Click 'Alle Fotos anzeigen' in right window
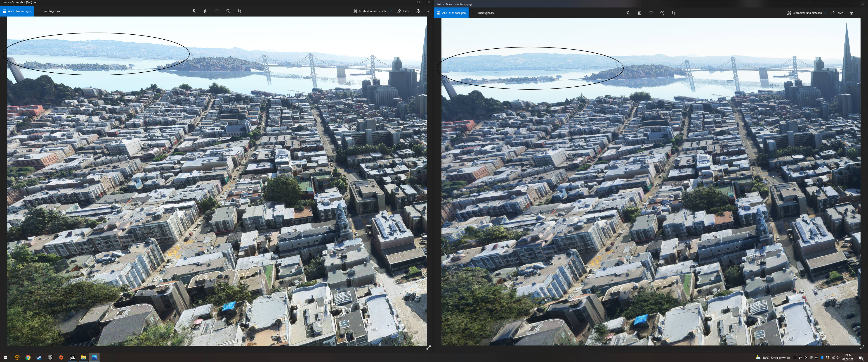The width and height of the screenshot is (868, 362). [451, 13]
